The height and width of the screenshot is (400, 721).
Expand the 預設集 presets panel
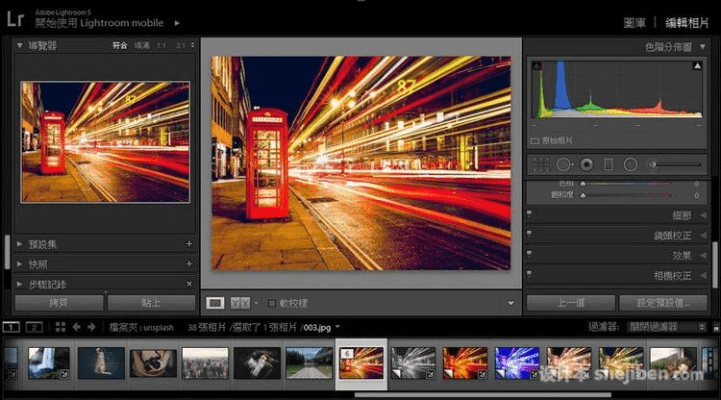[20, 244]
